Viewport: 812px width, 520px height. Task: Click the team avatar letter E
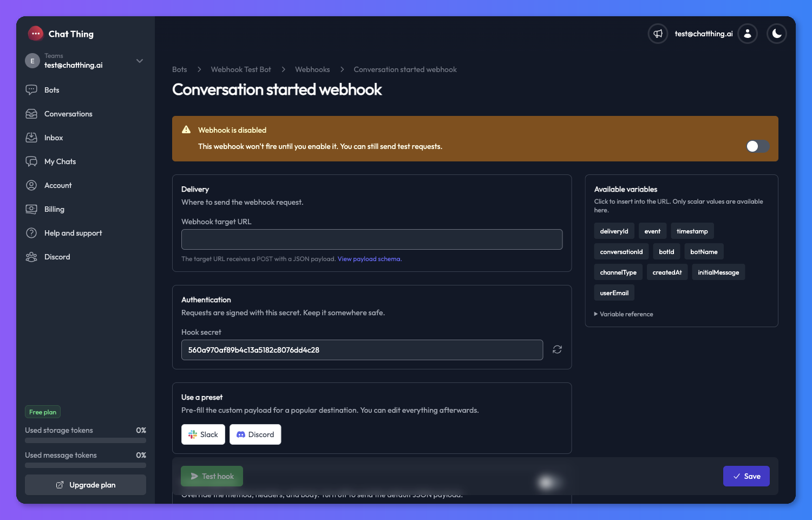coord(32,61)
